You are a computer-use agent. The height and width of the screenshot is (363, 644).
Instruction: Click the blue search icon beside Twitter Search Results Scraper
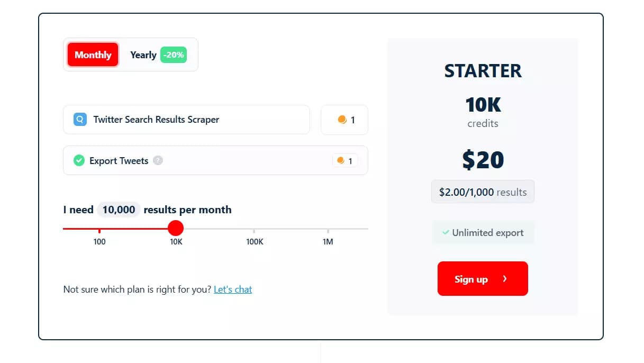(79, 119)
